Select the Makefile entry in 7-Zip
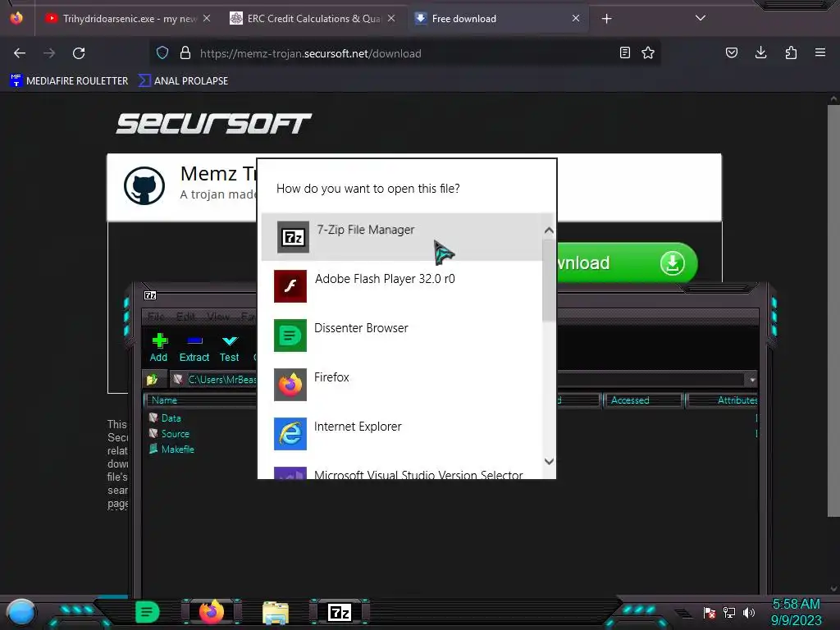This screenshot has width=840, height=630. pyautogui.click(x=171, y=449)
